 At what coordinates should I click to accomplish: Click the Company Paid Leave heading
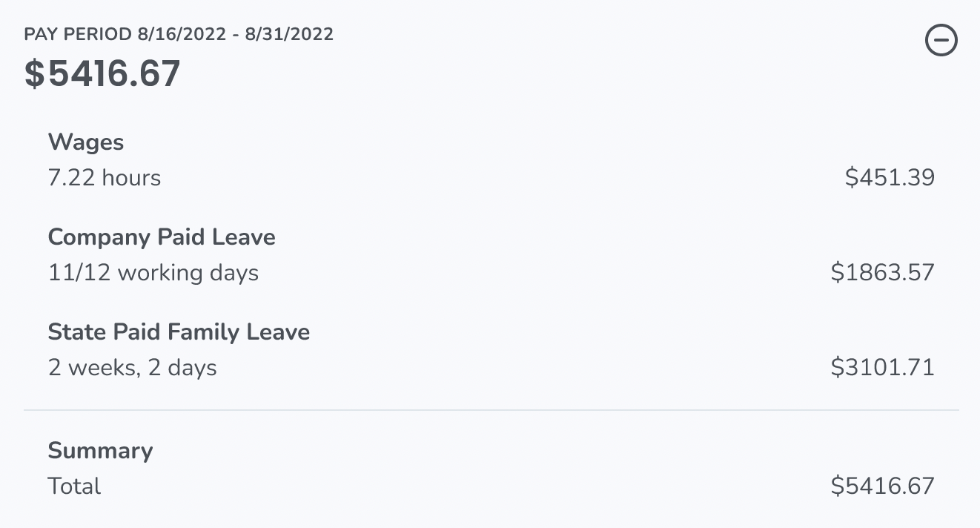tap(162, 237)
